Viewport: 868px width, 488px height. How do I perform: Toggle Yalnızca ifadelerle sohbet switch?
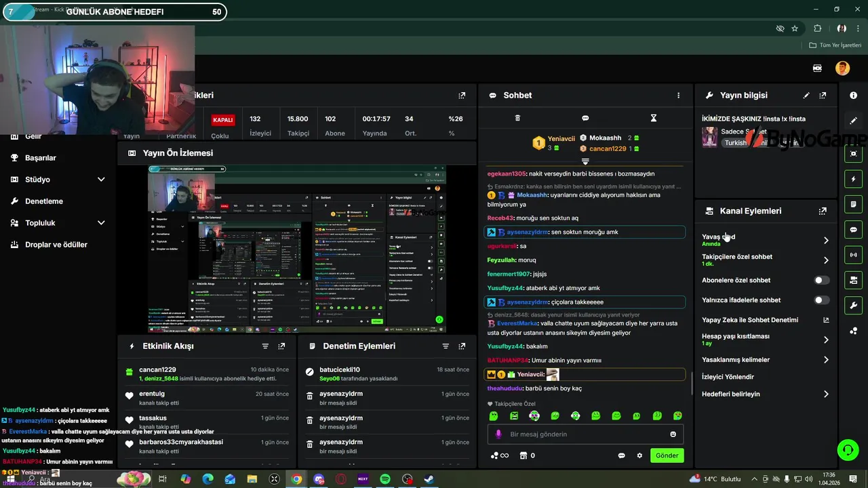[x=821, y=300]
